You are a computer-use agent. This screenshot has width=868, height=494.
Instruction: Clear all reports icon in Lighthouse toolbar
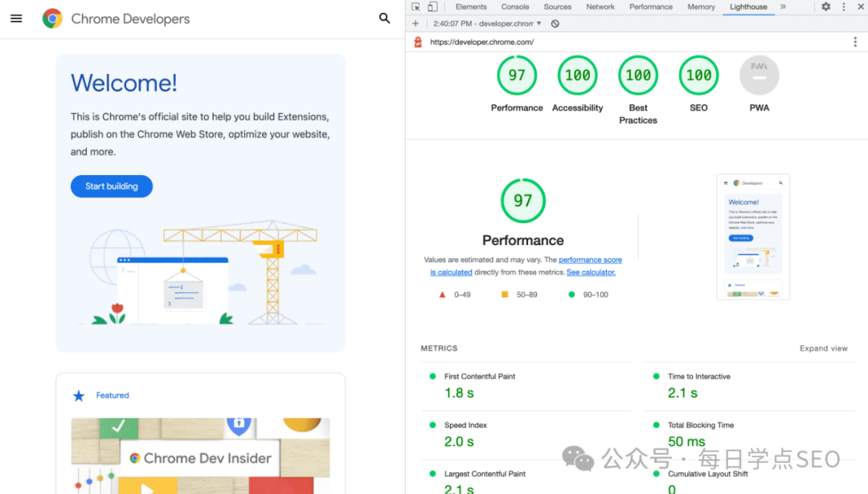tap(555, 24)
